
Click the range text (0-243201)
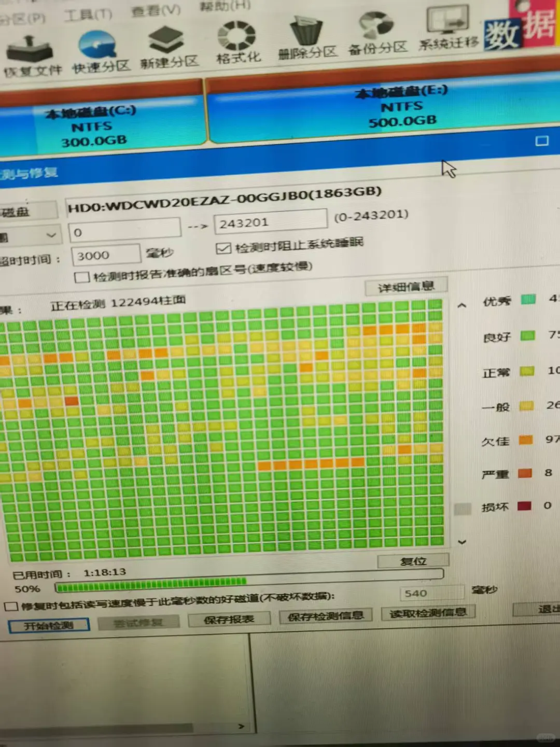(371, 216)
